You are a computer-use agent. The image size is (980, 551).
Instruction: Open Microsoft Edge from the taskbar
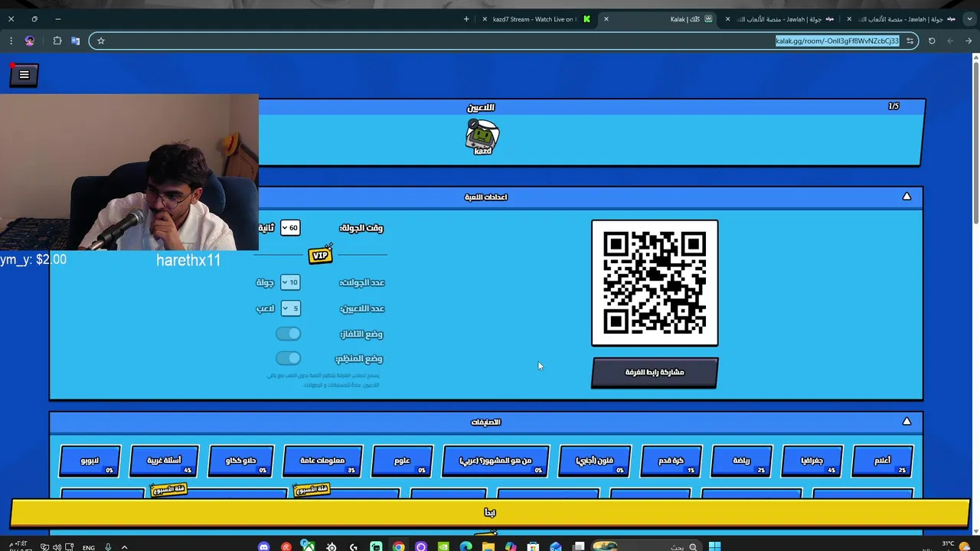(x=465, y=546)
